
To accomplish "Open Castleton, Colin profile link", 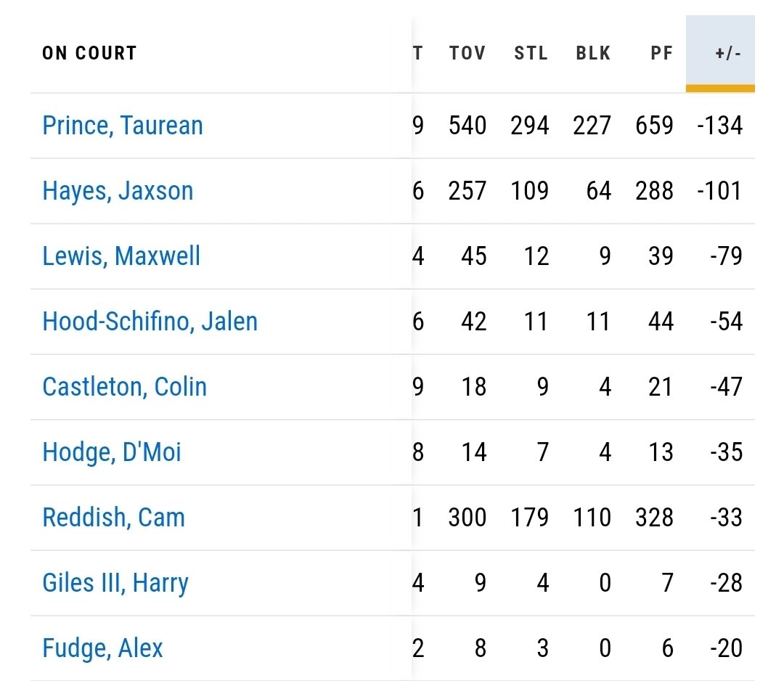I will coord(124,387).
